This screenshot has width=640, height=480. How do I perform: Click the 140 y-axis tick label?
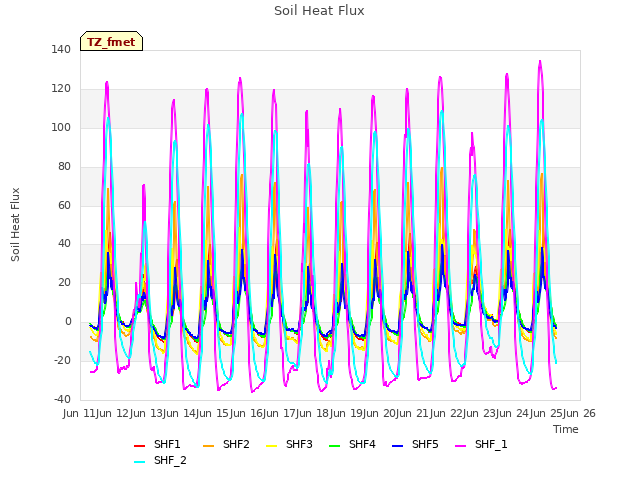tap(61, 49)
